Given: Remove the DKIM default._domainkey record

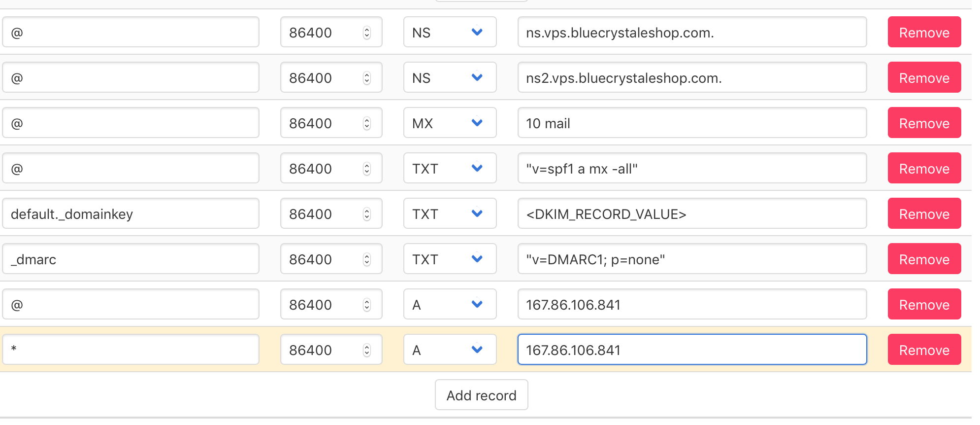Looking at the screenshot, I should [924, 213].
